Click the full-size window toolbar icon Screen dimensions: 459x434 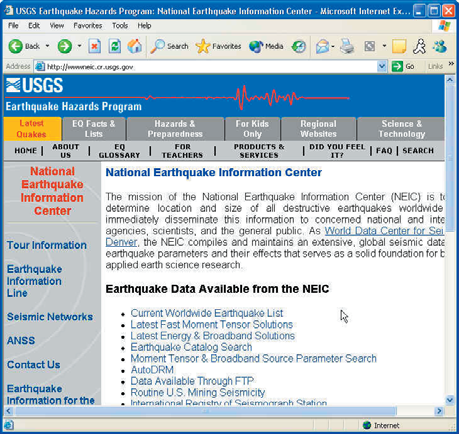click(x=370, y=46)
